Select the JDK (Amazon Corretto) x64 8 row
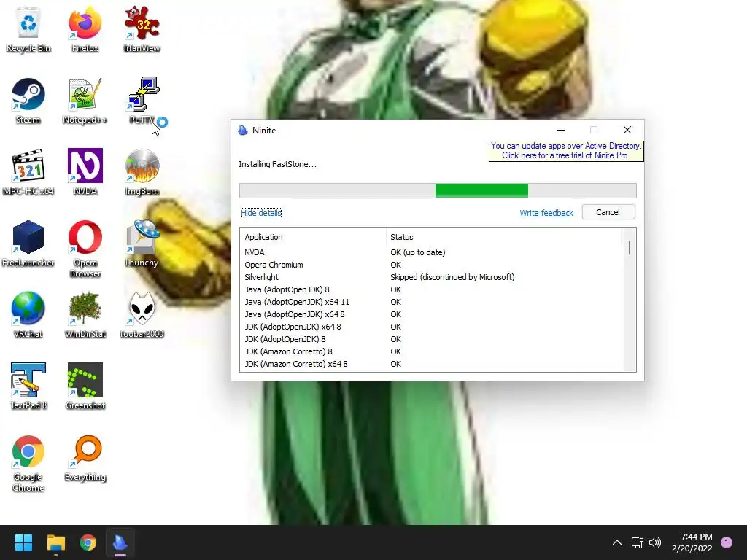The image size is (747, 560). coord(431,364)
